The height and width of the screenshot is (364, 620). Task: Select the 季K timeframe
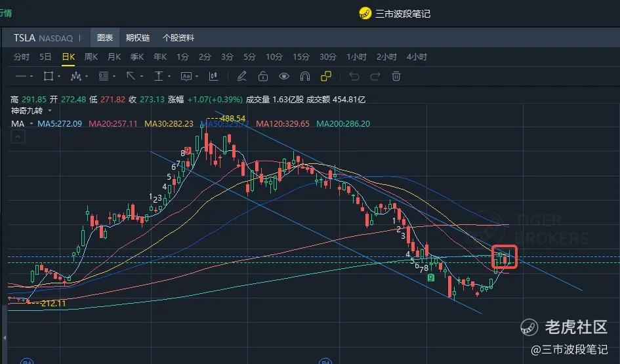coord(137,57)
